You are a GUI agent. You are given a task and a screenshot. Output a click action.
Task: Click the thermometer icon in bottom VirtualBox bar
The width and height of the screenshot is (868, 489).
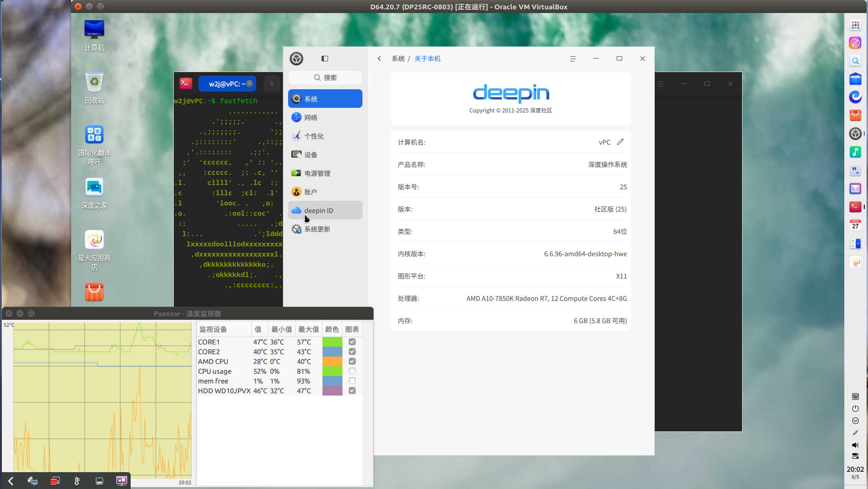pyautogui.click(x=77, y=481)
